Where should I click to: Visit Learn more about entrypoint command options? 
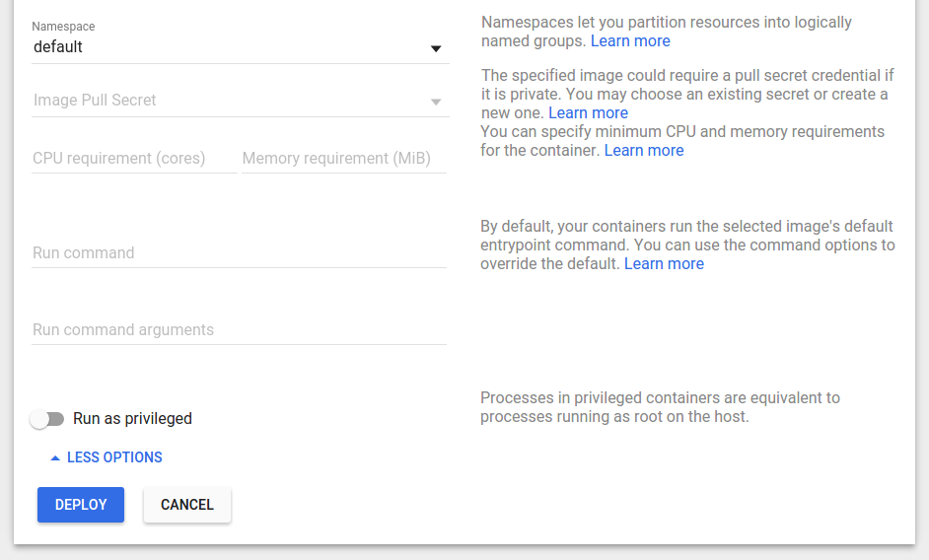tap(664, 264)
